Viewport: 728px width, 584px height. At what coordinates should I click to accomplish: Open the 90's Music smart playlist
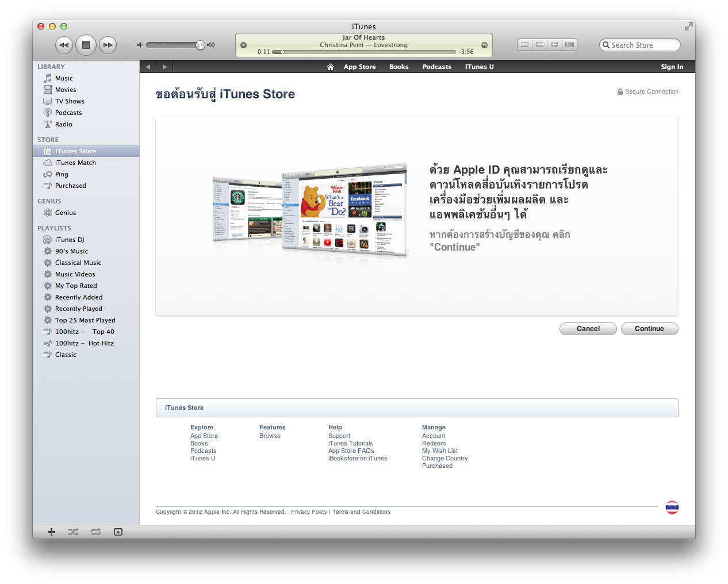(x=86, y=251)
